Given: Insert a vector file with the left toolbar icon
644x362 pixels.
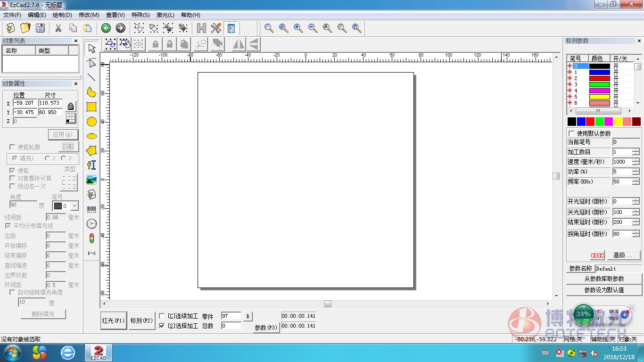Looking at the screenshot, I should 91,194.
